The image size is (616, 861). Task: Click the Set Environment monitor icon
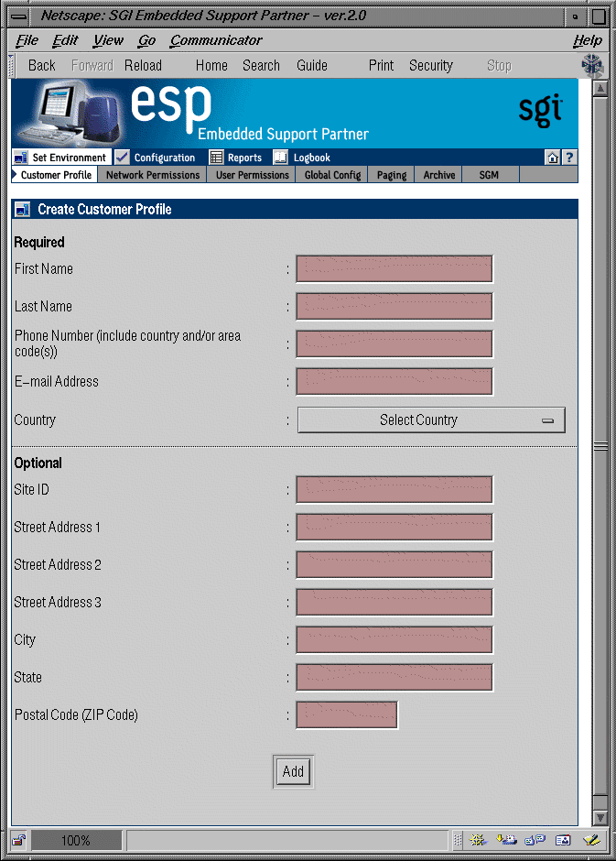(x=20, y=158)
